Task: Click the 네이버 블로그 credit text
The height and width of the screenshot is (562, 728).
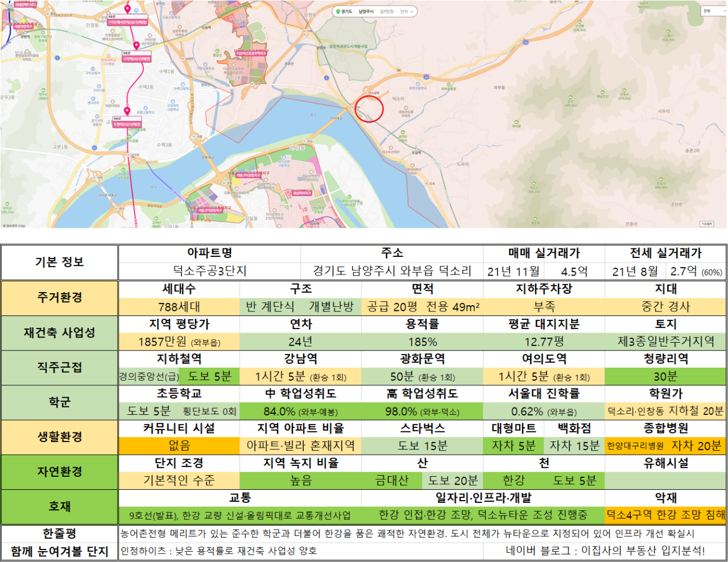Action: click(x=605, y=551)
